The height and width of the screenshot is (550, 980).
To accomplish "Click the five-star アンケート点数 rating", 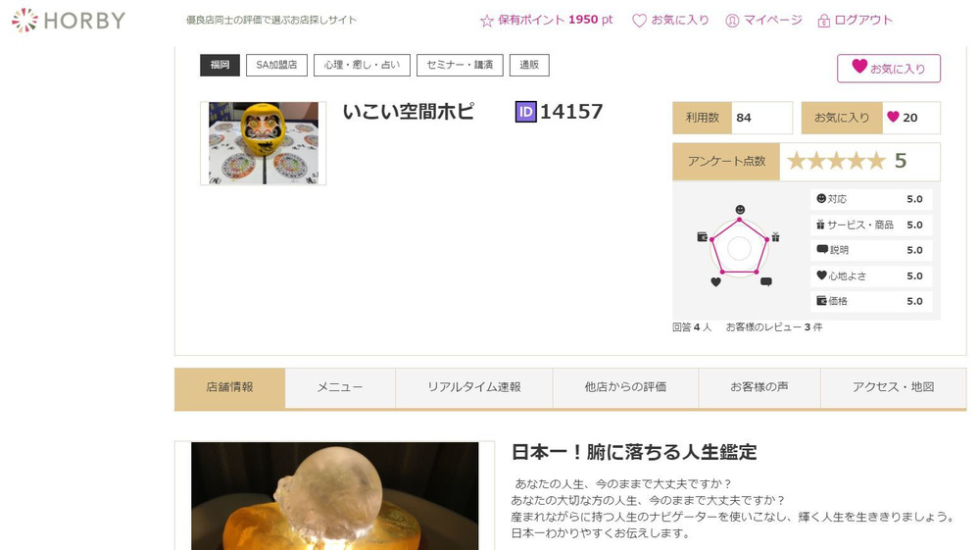I will (836, 161).
